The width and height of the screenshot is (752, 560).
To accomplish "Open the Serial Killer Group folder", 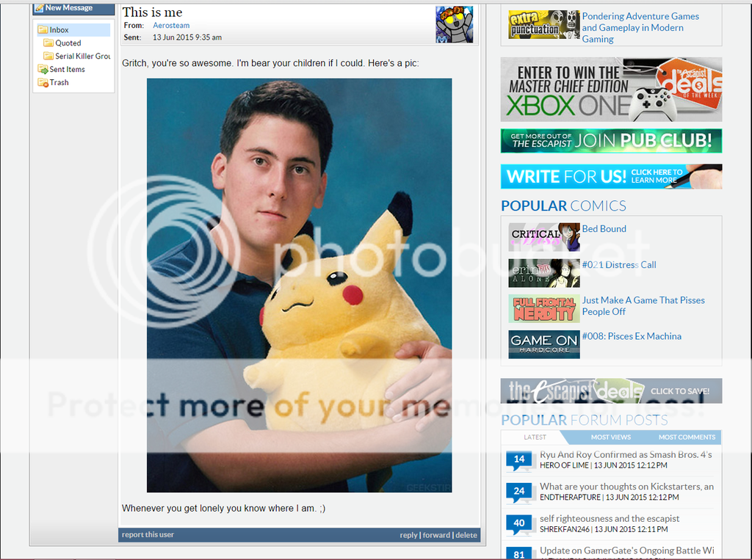I will (82, 56).
